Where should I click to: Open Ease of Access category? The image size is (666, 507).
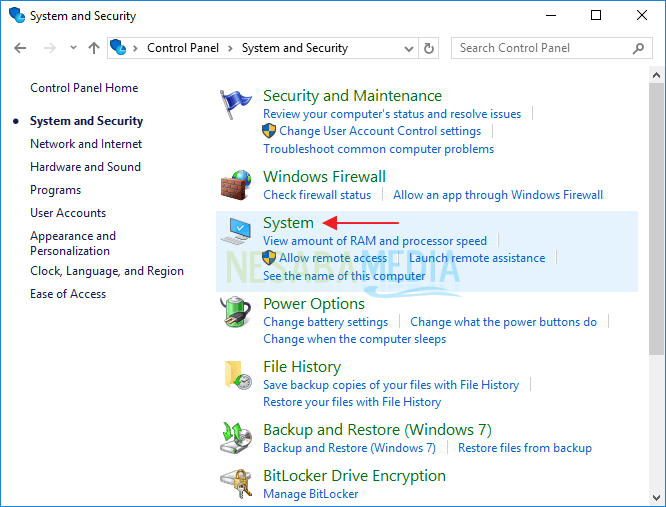pos(68,294)
